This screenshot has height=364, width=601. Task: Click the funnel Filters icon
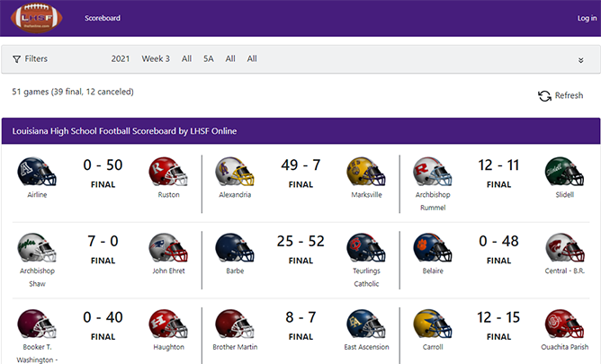point(17,59)
